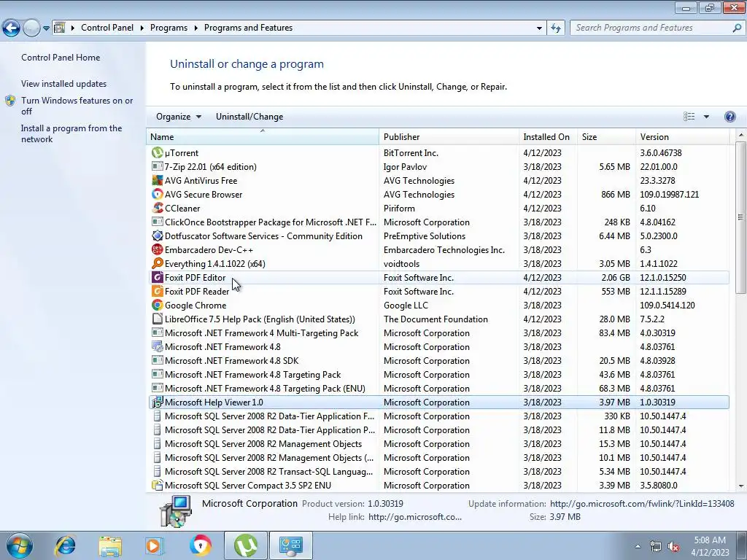Click the muted volume tray icon
Screen dimensions: 747x560
[x=673, y=547]
